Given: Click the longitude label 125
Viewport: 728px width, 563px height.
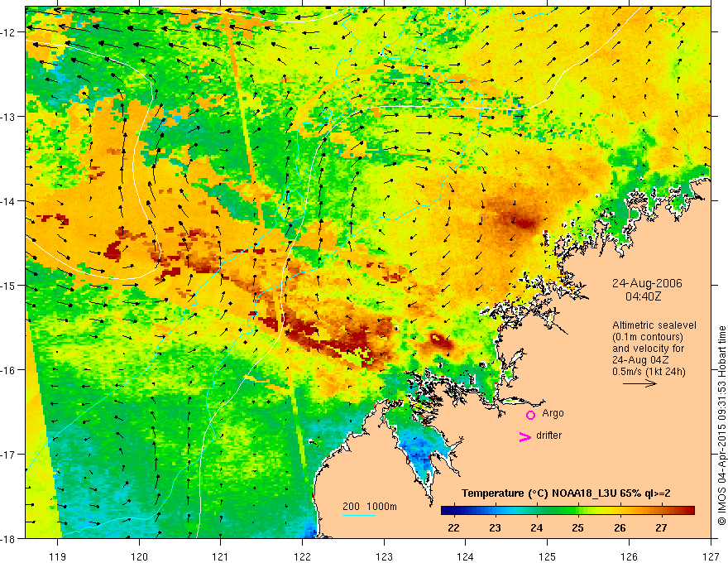Looking at the screenshot, I should (548, 556).
